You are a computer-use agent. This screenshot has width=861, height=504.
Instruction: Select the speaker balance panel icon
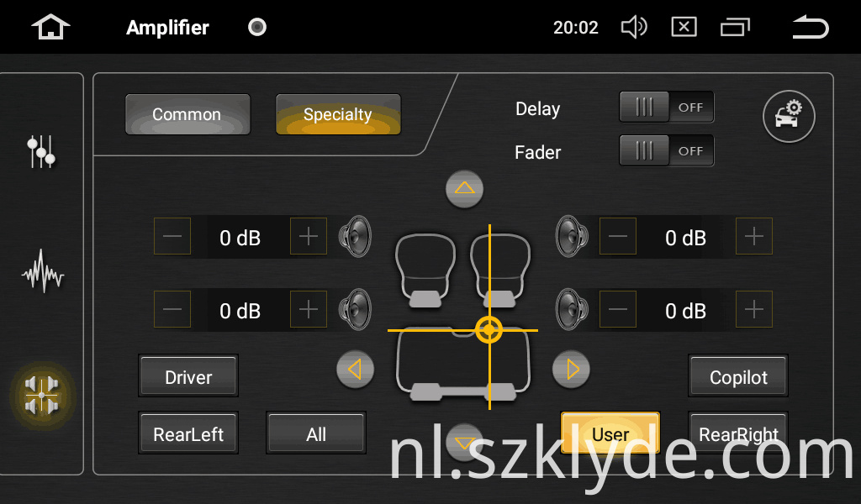[x=42, y=395]
